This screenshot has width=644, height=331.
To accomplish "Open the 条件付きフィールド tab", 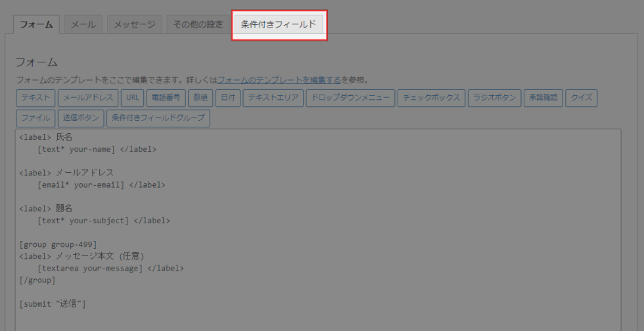I will click(x=279, y=25).
